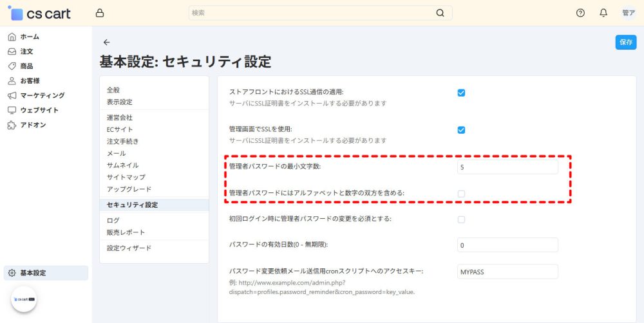Enable forced password change on first login
This screenshot has width=644, height=323.
pyautogui.click(x=461, y=219)
